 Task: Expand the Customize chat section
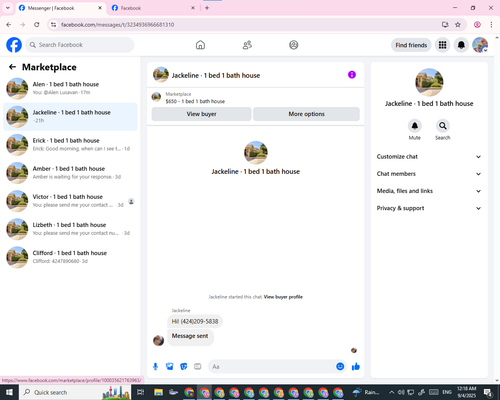point(429,157)
